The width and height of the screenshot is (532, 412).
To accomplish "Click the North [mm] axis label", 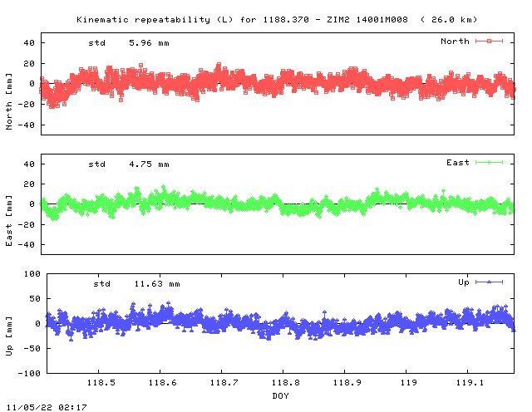I will coord(9,101).
